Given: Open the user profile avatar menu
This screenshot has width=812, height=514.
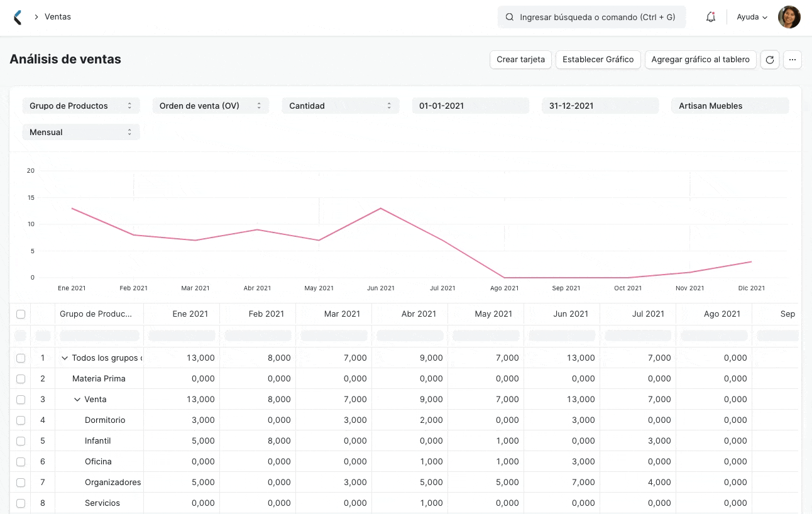Looking at the screenshot, I should point(789,17).
